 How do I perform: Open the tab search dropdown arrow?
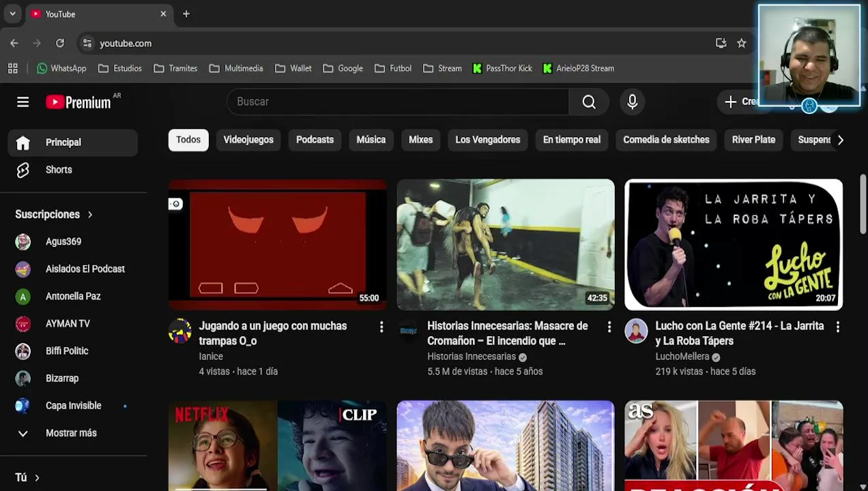[x=12, y=14]
